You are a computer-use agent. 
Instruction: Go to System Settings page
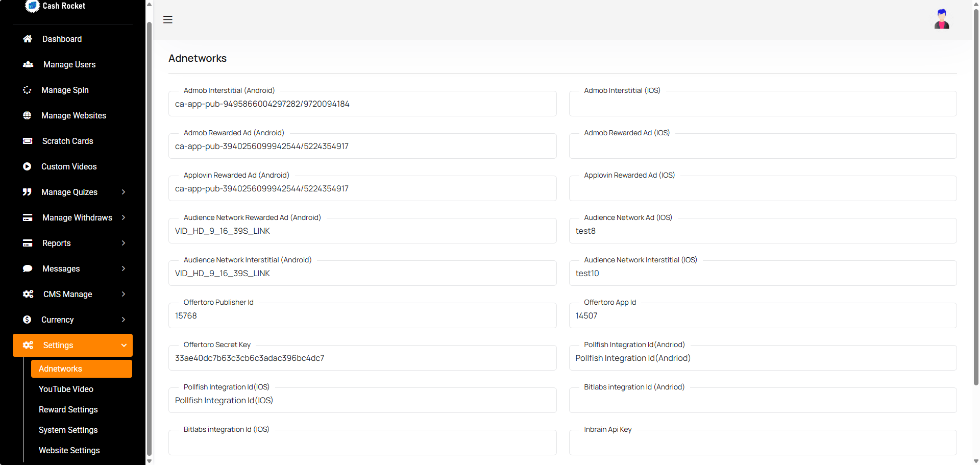[68, 430]
